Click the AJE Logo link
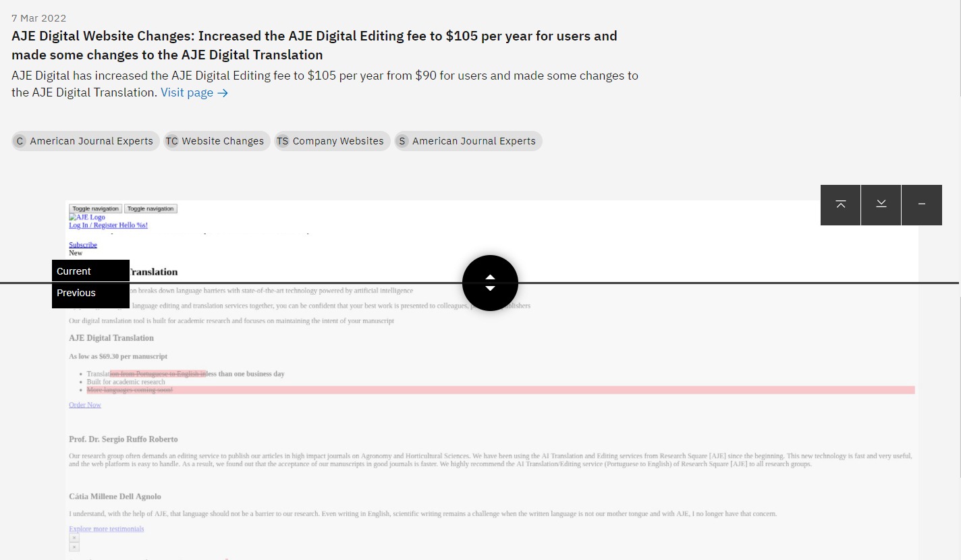The height and width of the screenshot is (560, 961). (87, 217)
